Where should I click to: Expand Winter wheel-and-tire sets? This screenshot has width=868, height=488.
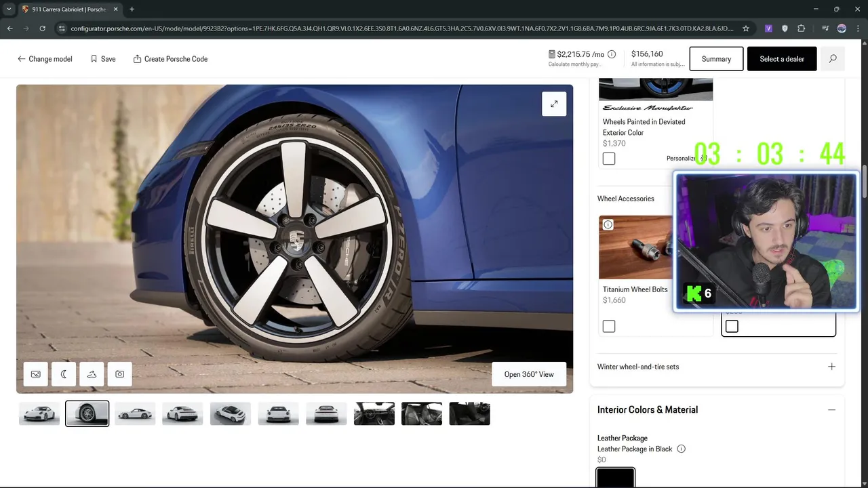tap(716, 367)
